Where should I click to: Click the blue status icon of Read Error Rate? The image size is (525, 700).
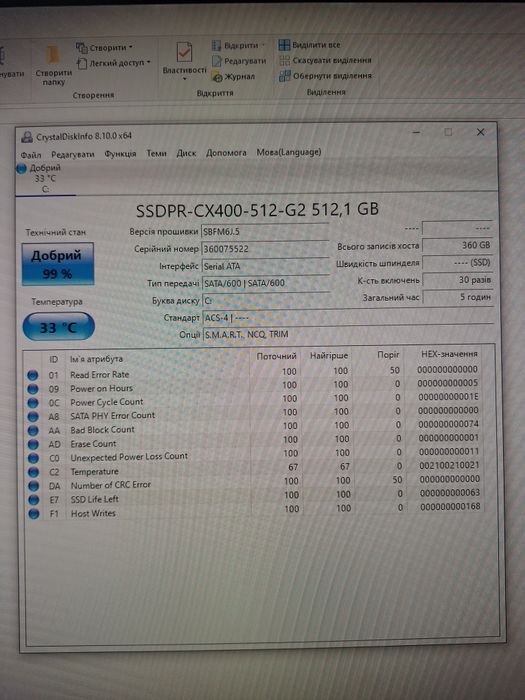[x=33, y=375]
